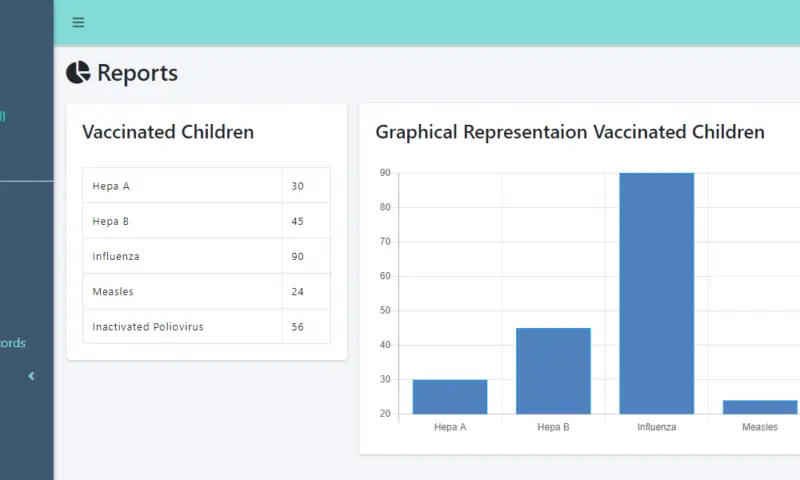Click the Hepa A x-axis label

tap(450, 427)
